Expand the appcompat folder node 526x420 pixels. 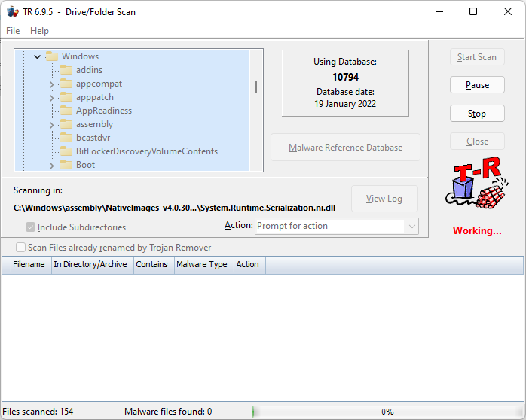tap(52, 84)
